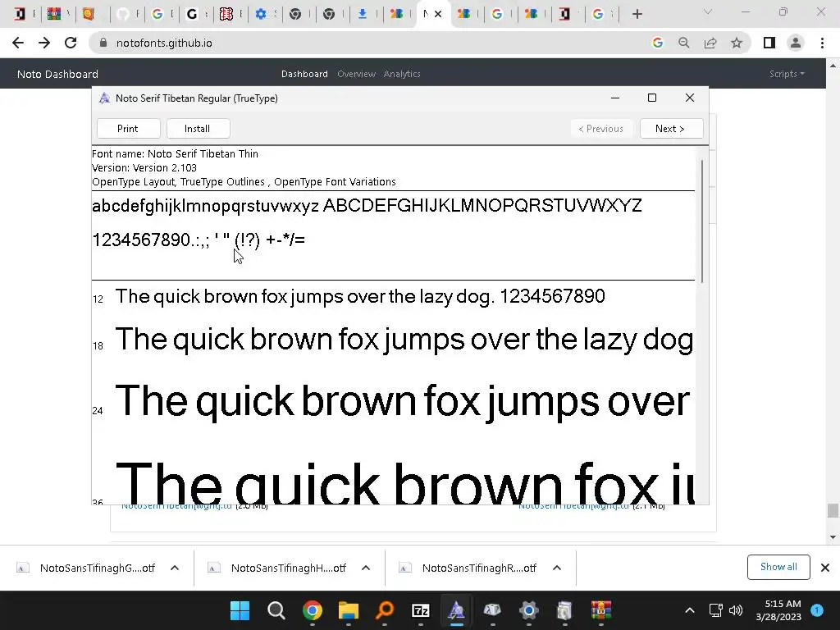Open the Chrome three-dot menu
840x630 pixels.
pos(822,43)
